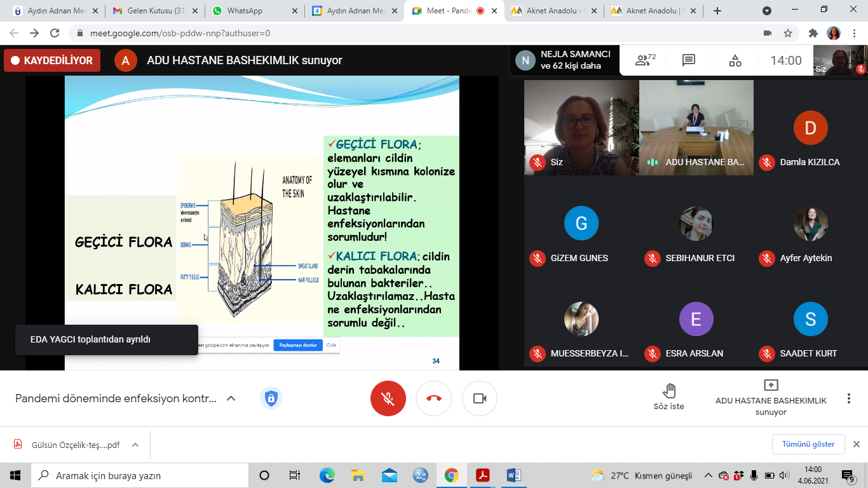Open the meeting safety shield icon
The width and height of the screenshot is (868, 488).
271,398
